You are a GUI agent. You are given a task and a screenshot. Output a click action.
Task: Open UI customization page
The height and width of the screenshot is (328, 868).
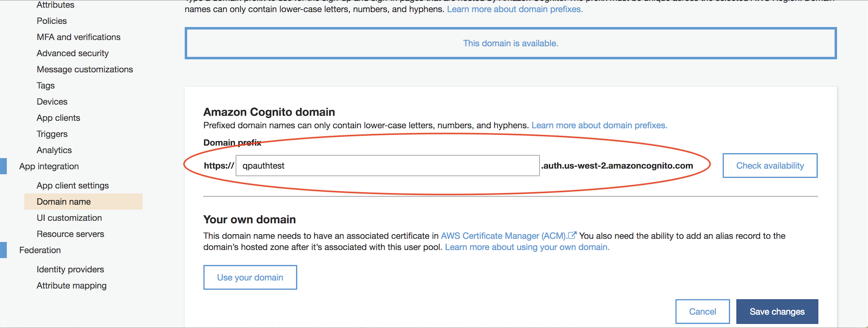click(69, 218)
